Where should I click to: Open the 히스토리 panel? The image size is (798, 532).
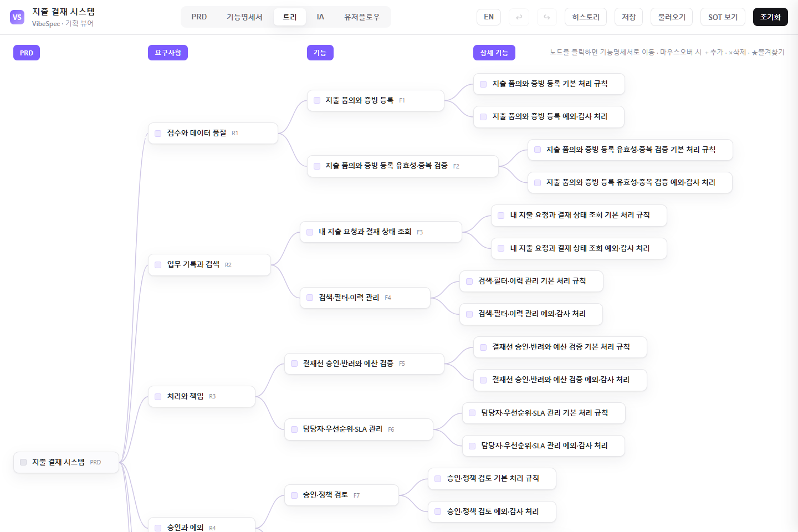(586, 17)
